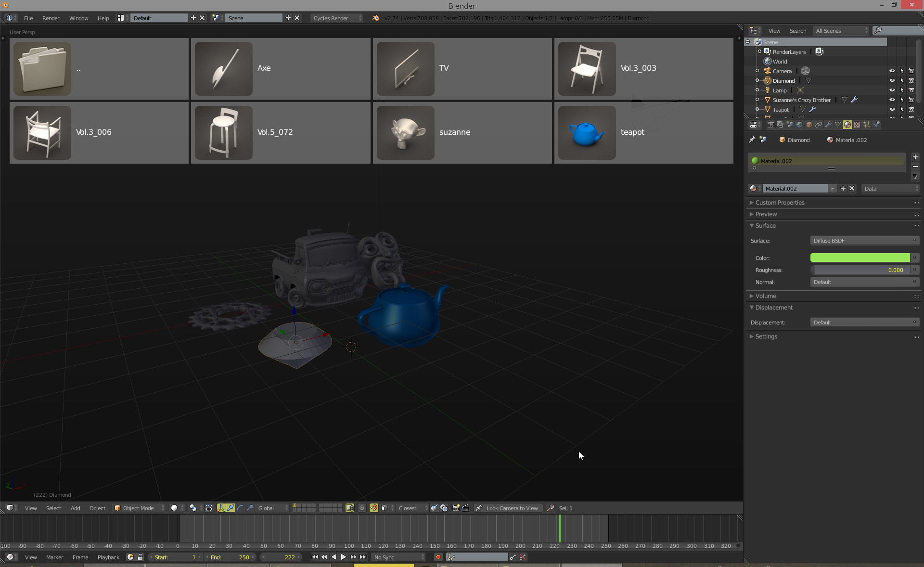924x567 pixels.
Task: Click the Camera data icon in outliner row
Action: [806, 71]
